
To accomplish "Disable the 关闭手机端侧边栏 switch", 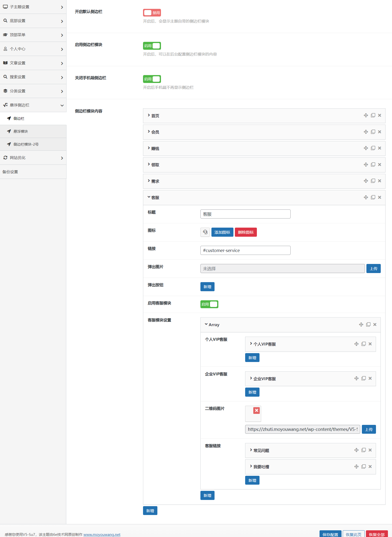I will pos(152,79).
